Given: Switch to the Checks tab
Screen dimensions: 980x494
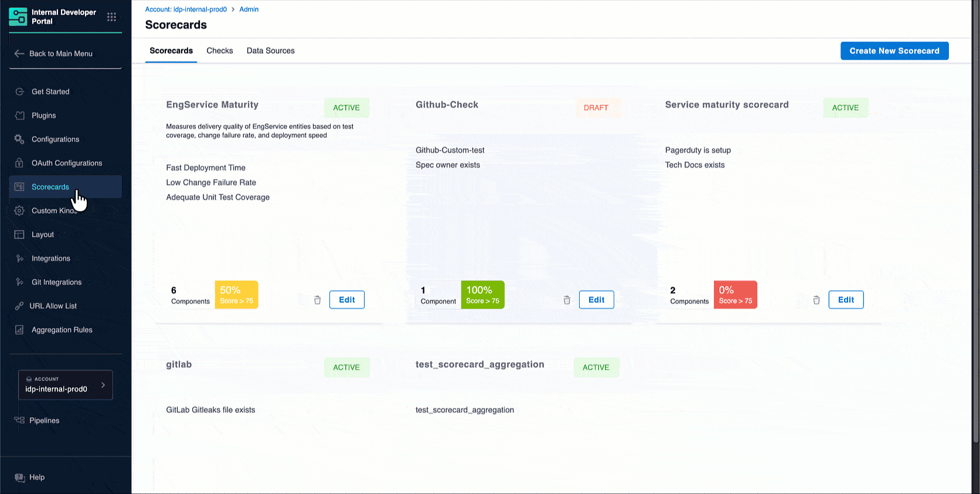Looking at the screenshot, I should (x=220, y=51).
